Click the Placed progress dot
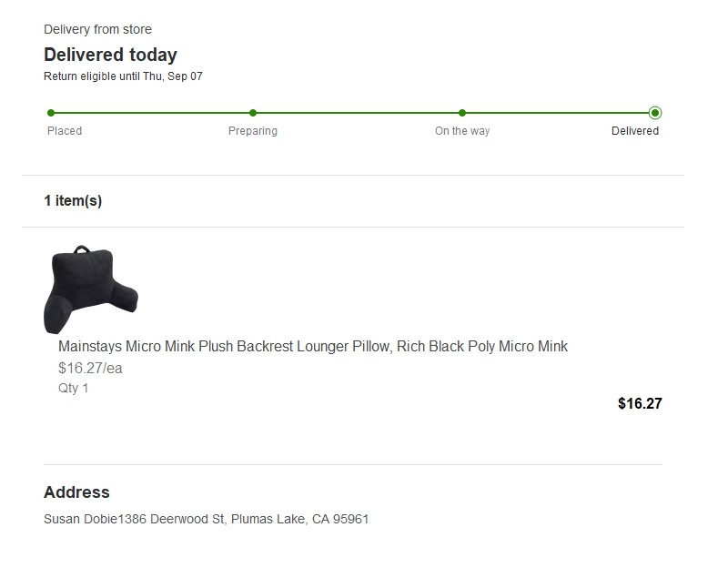The height and width of the screenshot is (588, 728). click(51, 113)
